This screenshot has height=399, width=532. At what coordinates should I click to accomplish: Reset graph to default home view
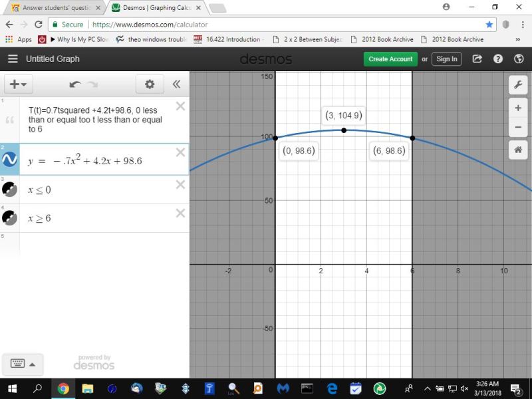(x=518, y=150)
